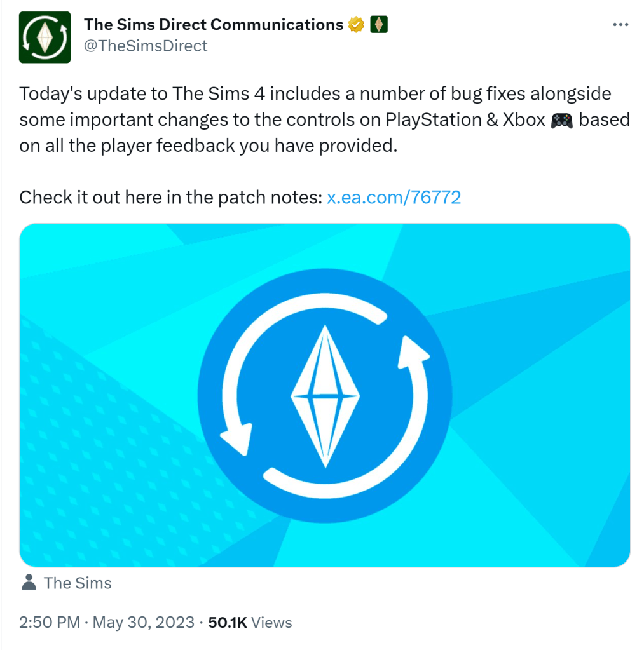This screenshot has height=650, width=644.
Task: Click the May 30, 2023 date
Action: tap(143, 622)
